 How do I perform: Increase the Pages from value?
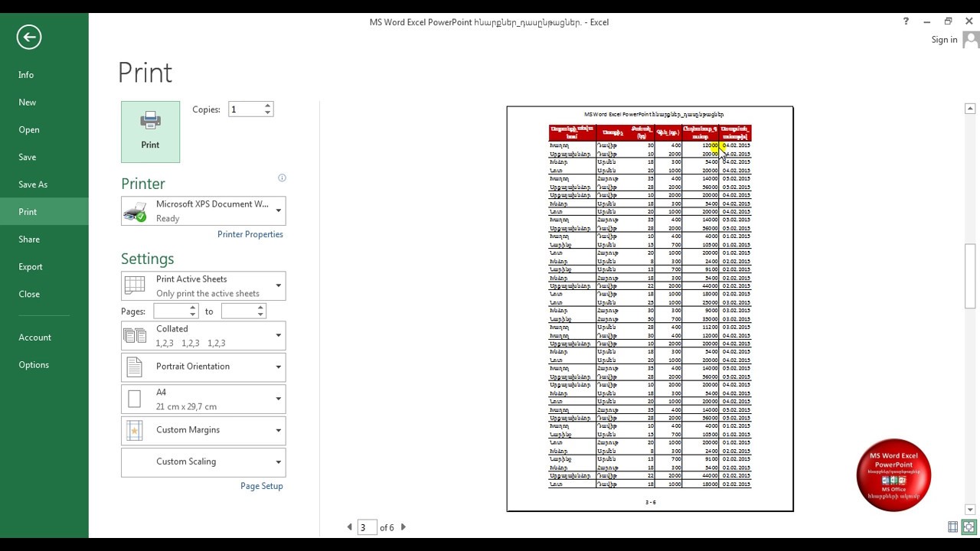click(193, 308)
